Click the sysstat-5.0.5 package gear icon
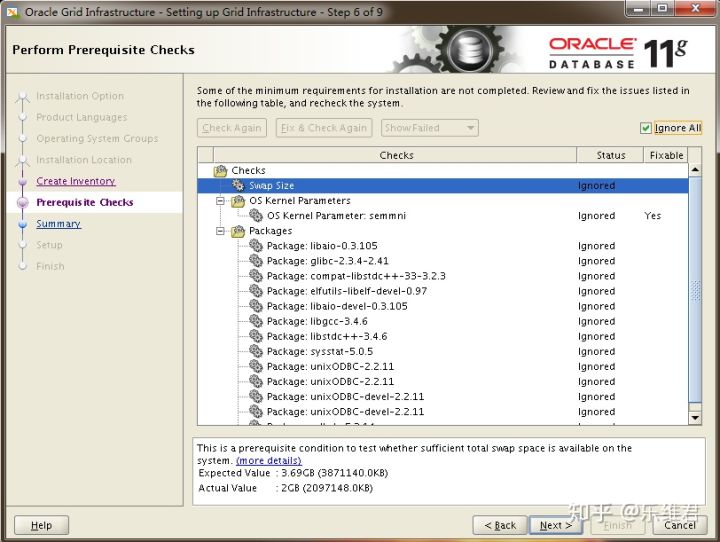The image size is (720, 542). (x=256, y=351)
